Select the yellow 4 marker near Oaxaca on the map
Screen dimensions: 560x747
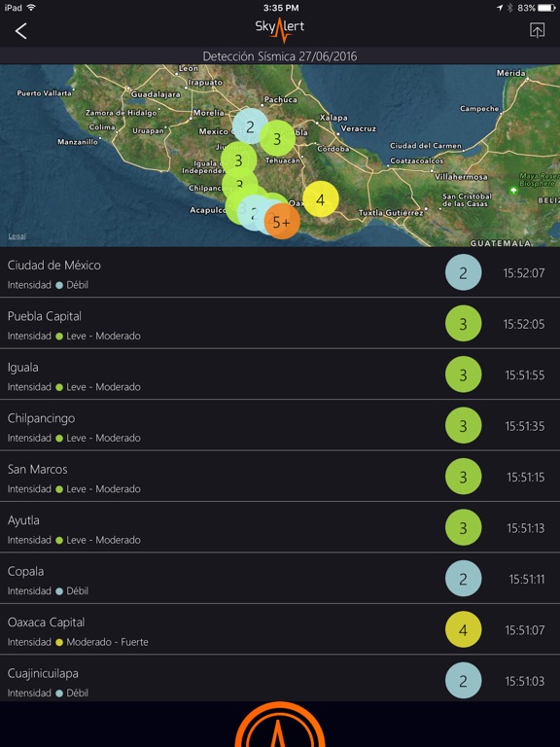(321, 199)
